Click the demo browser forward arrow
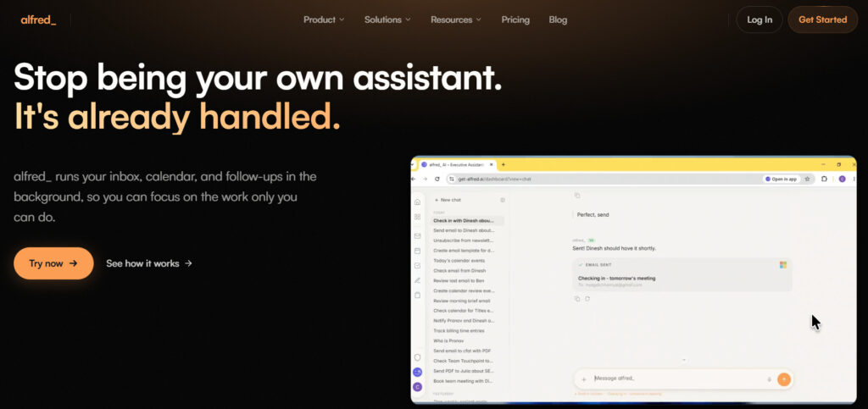The height and width of the screenshot is (409, 868). 426,179
